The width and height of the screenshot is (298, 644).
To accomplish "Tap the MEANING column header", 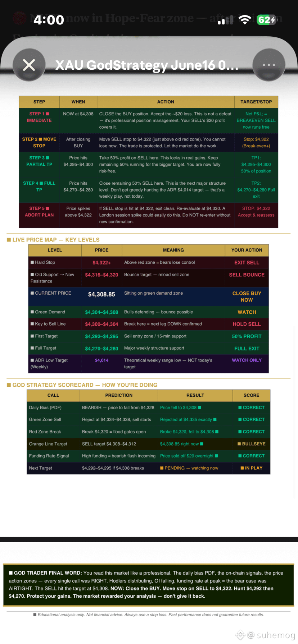I will tap(173, 250).
